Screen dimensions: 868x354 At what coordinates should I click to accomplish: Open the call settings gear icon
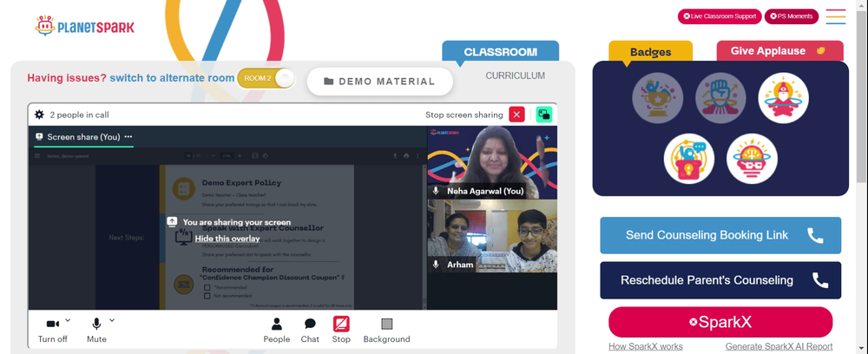(x=39, y=115)
